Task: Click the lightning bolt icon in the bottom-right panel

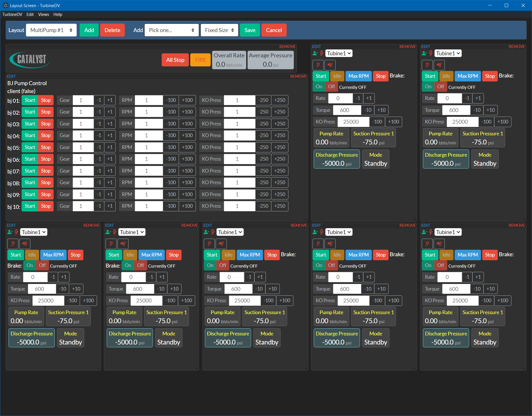Action: [x=431, y=232]
